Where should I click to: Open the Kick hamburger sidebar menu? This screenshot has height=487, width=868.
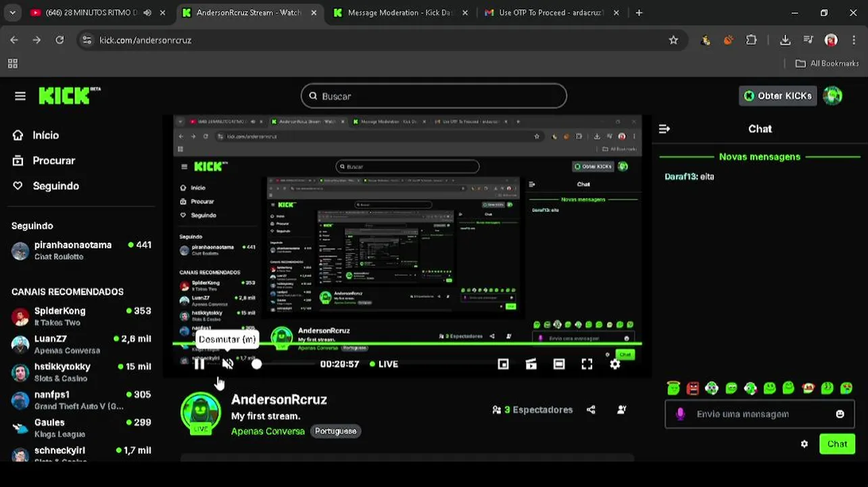pos(20,96)
